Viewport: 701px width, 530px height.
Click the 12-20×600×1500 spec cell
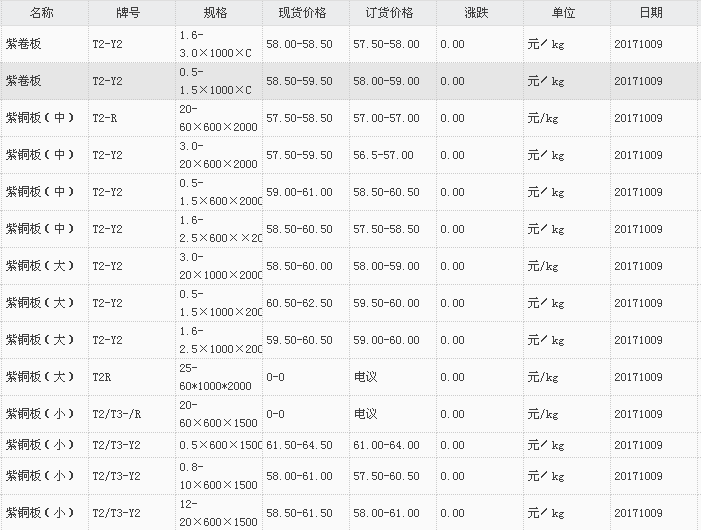[x=220, y=514]
